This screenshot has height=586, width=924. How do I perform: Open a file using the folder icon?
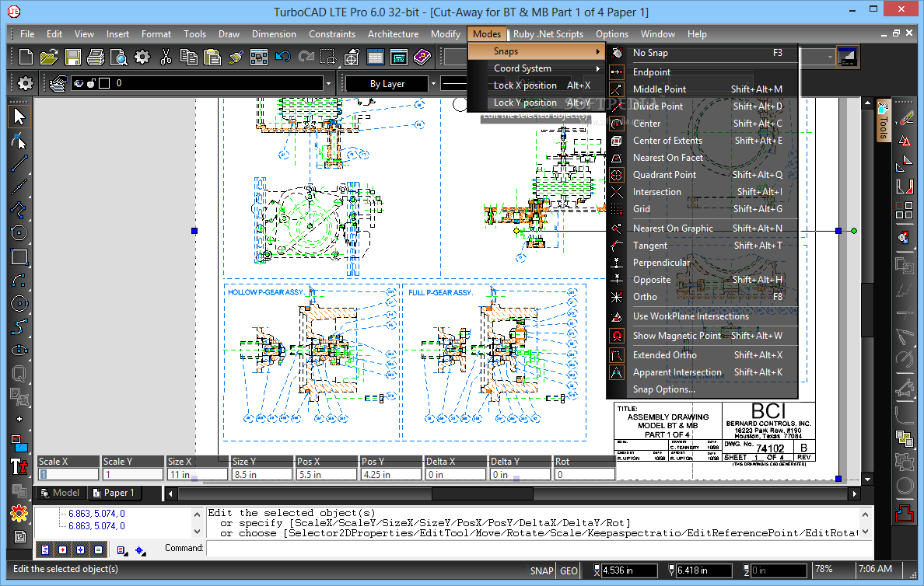click(x=49, y=58)
